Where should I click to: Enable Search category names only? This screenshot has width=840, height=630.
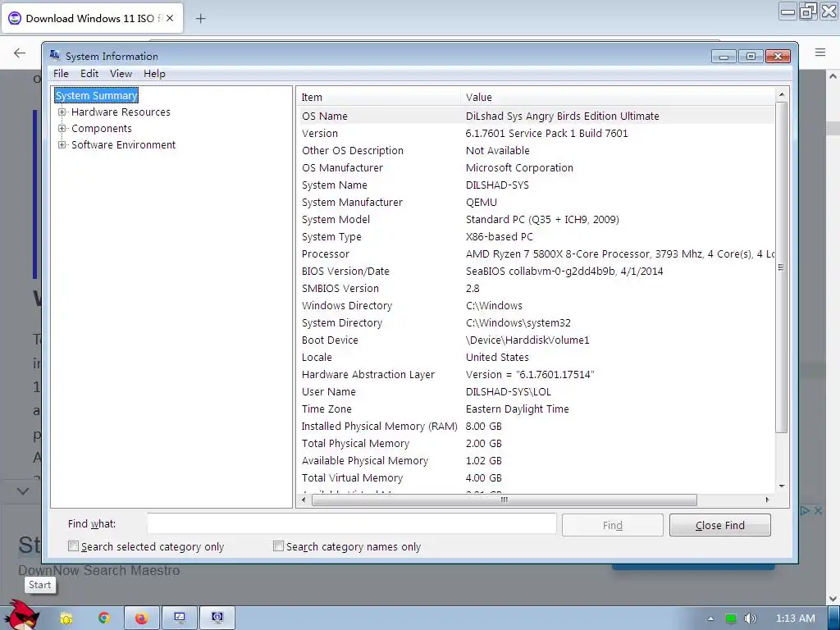tap(278, 546)
